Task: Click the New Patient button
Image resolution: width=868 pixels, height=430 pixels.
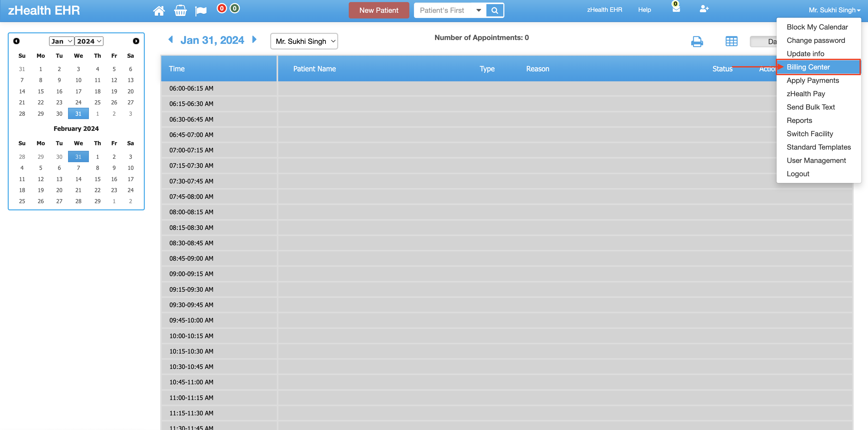Action: point(379,11)
